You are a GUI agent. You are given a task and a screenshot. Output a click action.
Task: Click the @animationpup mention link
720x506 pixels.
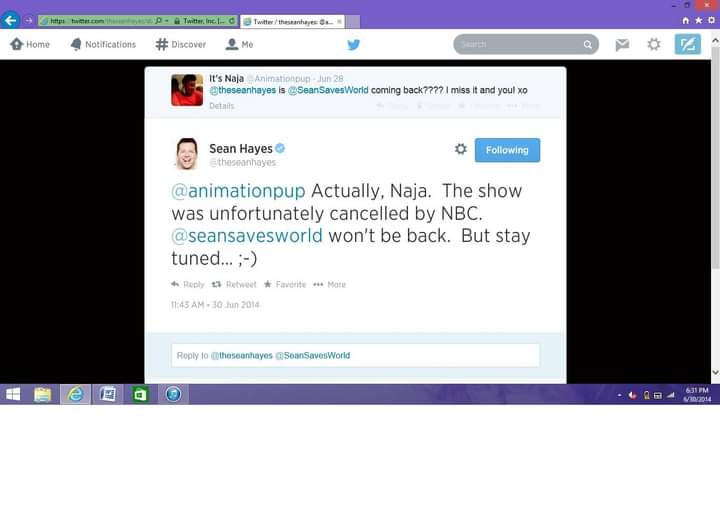coord(238,191)
